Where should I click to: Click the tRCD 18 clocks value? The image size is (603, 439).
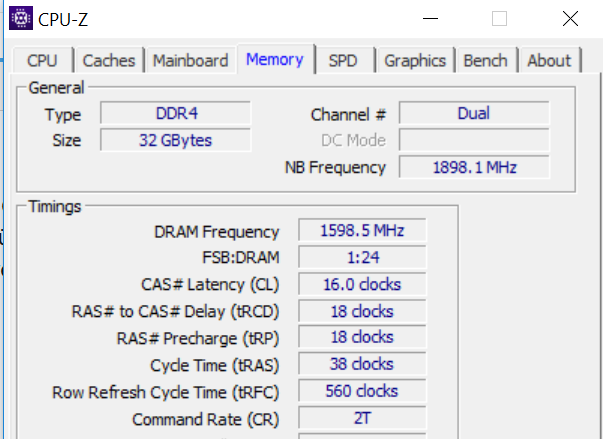pyautogui.click(x=362, y=311)
